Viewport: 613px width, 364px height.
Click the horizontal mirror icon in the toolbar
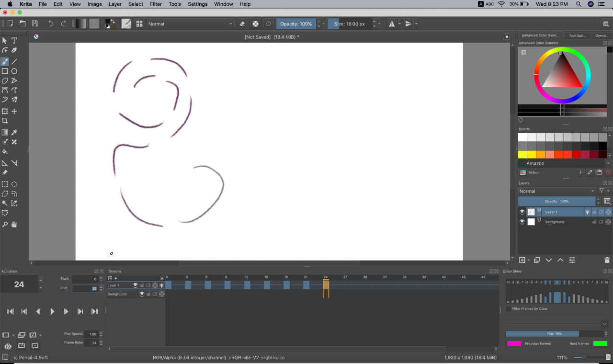point(391,23)
